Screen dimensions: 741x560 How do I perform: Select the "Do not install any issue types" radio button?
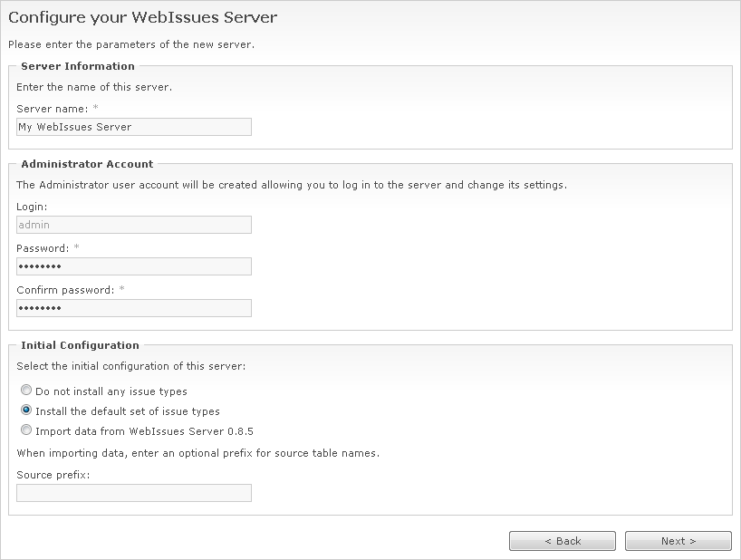point(27,391)
